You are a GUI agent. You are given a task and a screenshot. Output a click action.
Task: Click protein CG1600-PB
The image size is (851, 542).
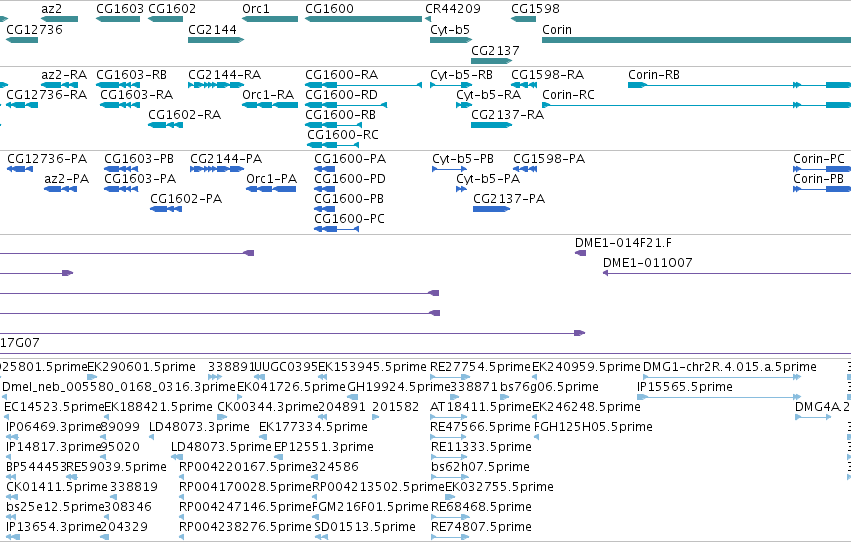[x=325, y=209]
